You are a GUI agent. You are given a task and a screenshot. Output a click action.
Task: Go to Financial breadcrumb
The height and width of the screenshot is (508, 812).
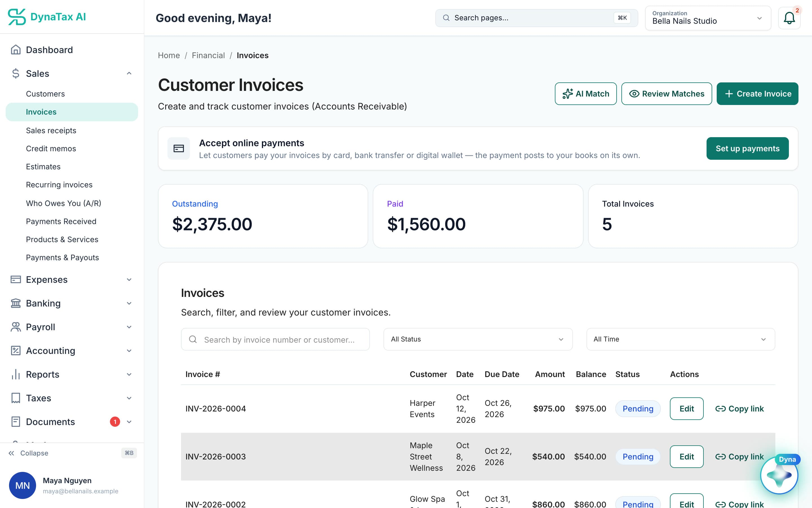point(208,55)
